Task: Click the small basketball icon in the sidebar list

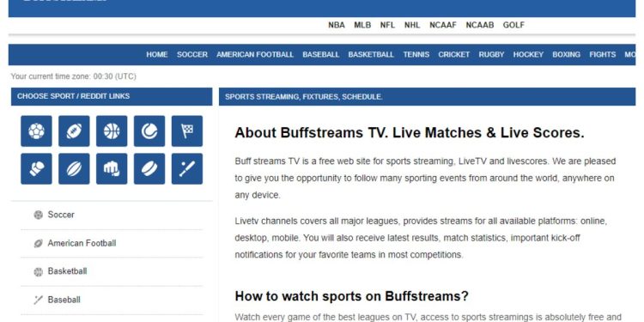Action: (38, 271)
